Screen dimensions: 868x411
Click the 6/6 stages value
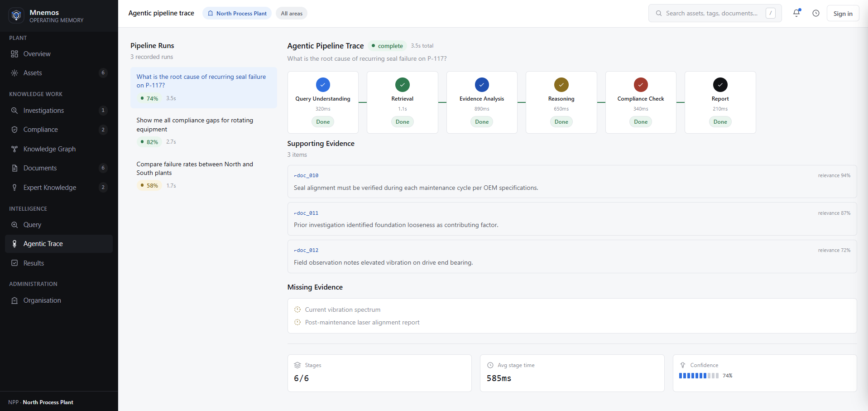(302, 378)
